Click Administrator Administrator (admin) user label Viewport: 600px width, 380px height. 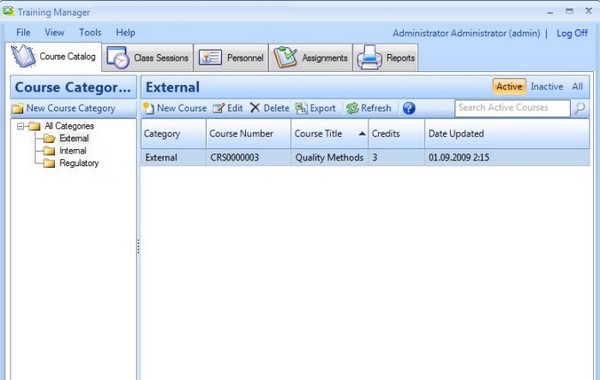pyautogui.click(x=466, y=33)
